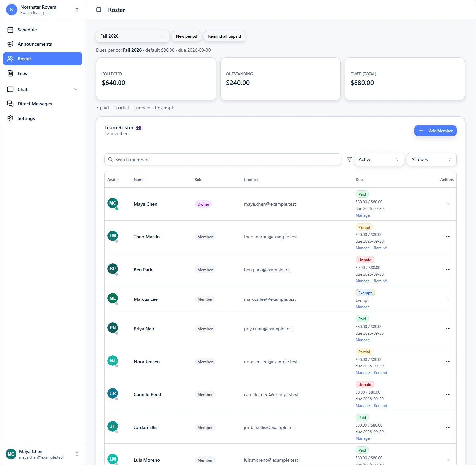
Task: Click the filter funnel icon
Action: (x=349, y=159)
